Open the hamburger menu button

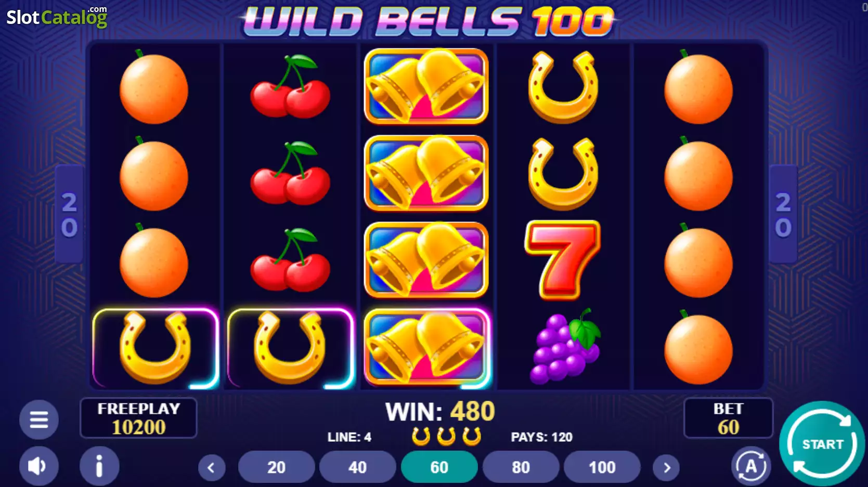pyautogui.click(x=39, y=419)
